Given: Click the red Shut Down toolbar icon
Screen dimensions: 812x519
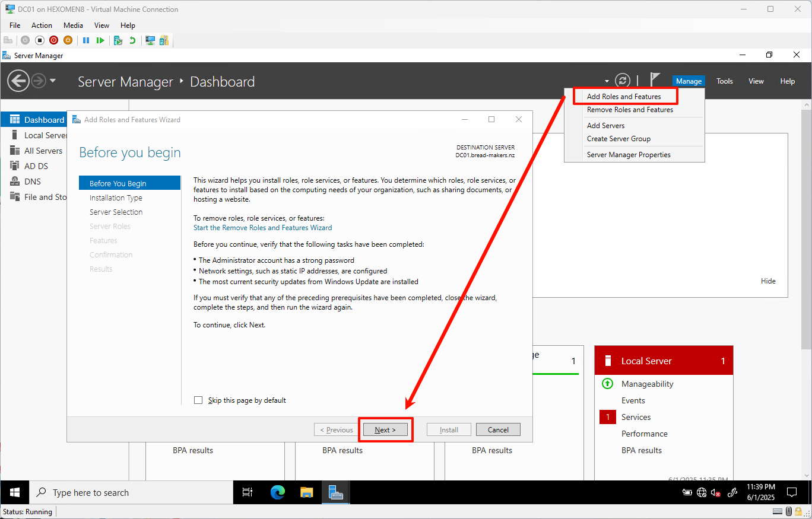Looking at the screenshot, I should coord(54,40).
